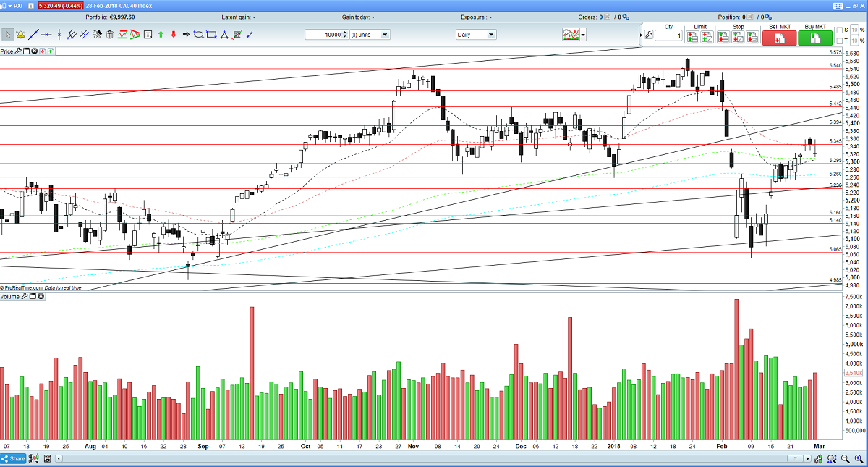868x467 pixels.
Task: Click the trash can delete objects icon
Action: 110,35
